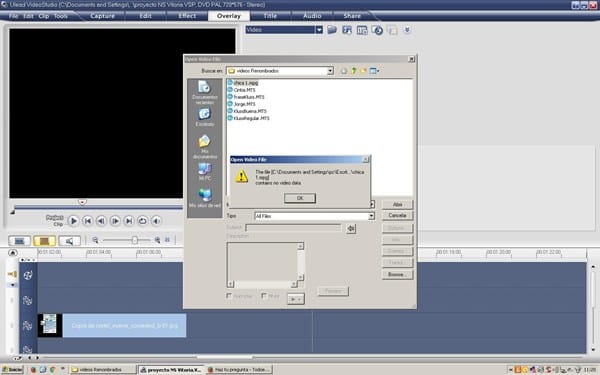Click OK in the no video data warning
This screenshot has height=375, width=600.
(x=300, y=198)
